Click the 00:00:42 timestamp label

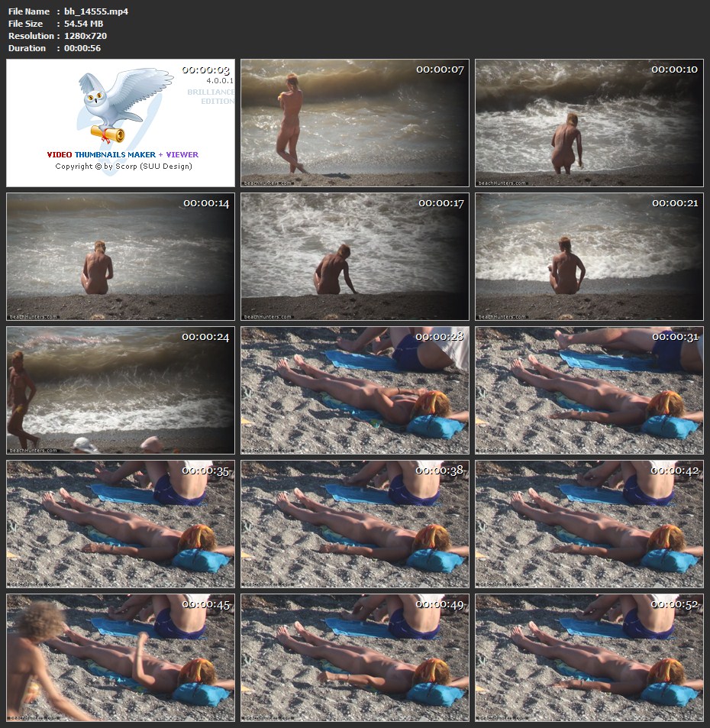click(x=675, y=471)
